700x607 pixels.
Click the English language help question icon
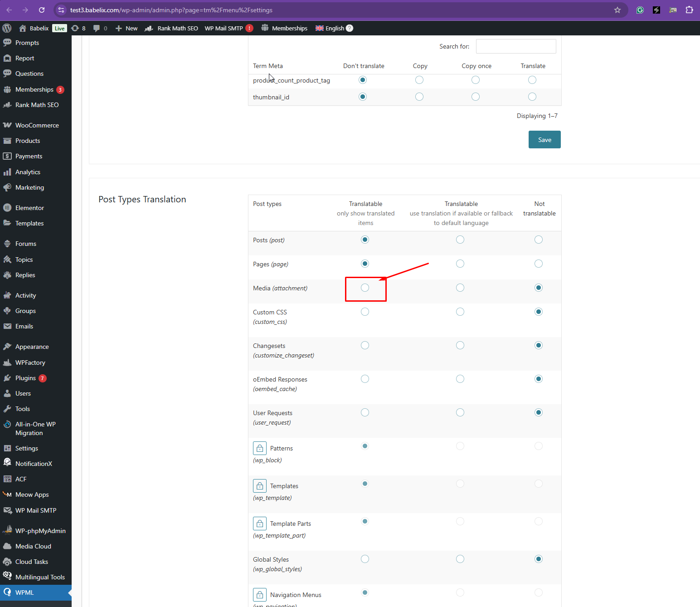click(x=350, y=28)
